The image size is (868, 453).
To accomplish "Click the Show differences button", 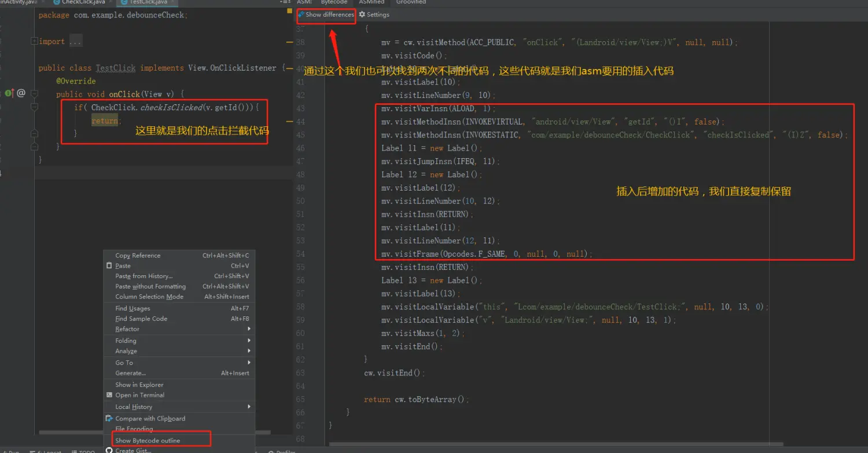I will pos(326,14).
